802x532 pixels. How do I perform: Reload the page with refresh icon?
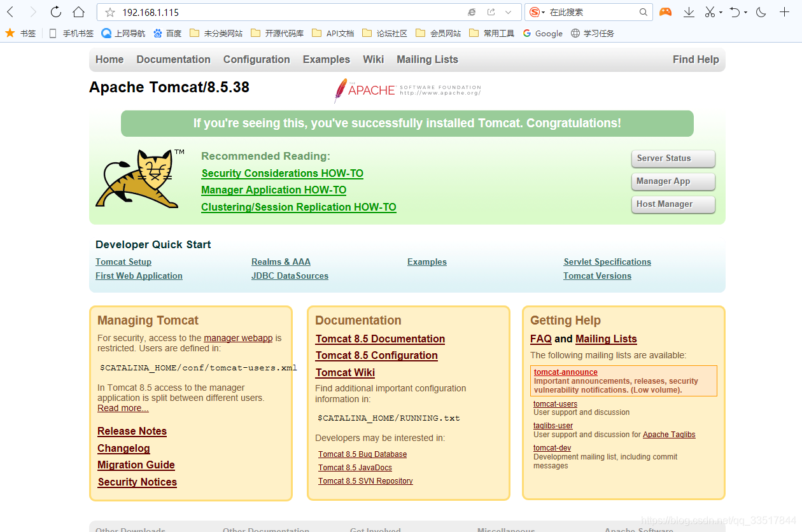(x=56, y=11)
